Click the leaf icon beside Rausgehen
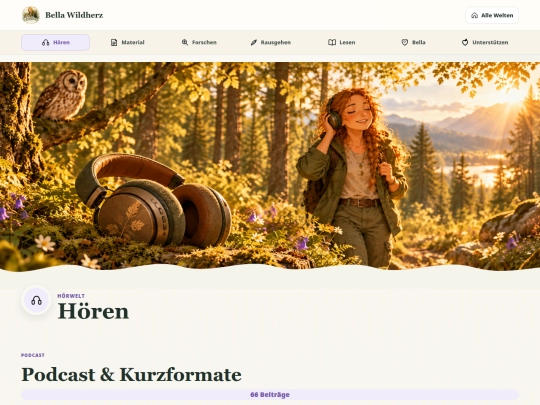540x405 pixels. tap(254, 42)
